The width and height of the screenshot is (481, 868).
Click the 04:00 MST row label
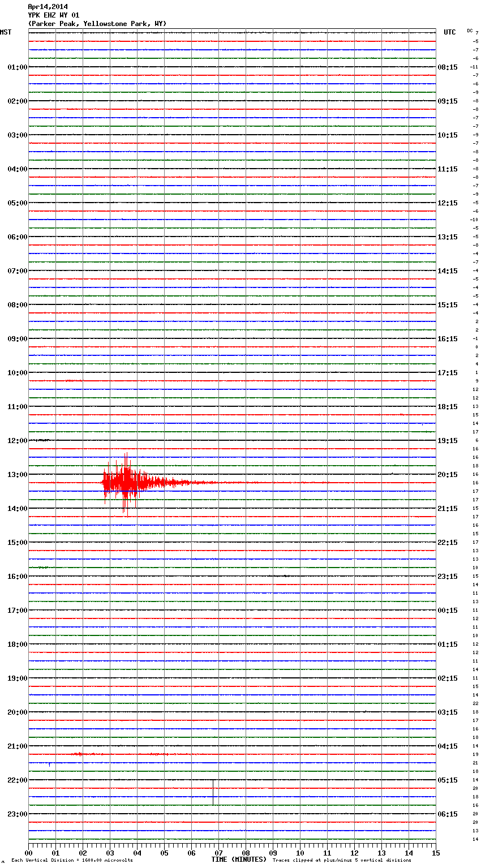(17, 169)
